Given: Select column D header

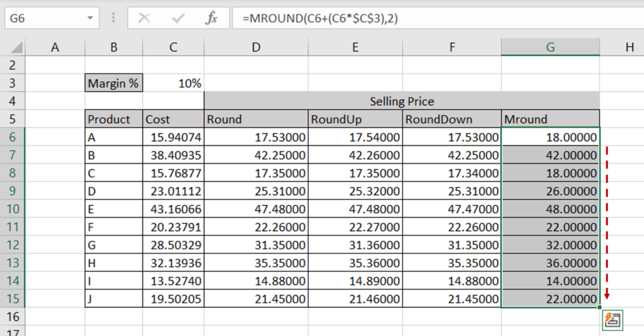Looking at the screenshot, I should [x=256, y=47].
